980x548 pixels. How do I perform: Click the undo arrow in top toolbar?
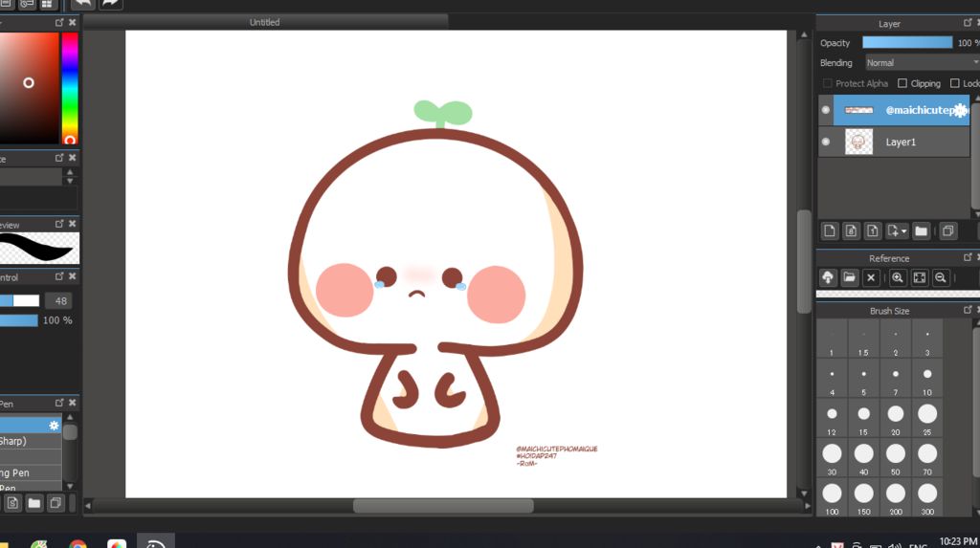(x=82, y=4)
